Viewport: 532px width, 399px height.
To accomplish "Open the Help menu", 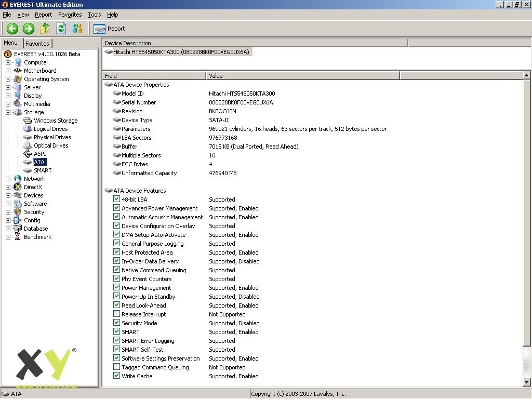I will [113, 15].
